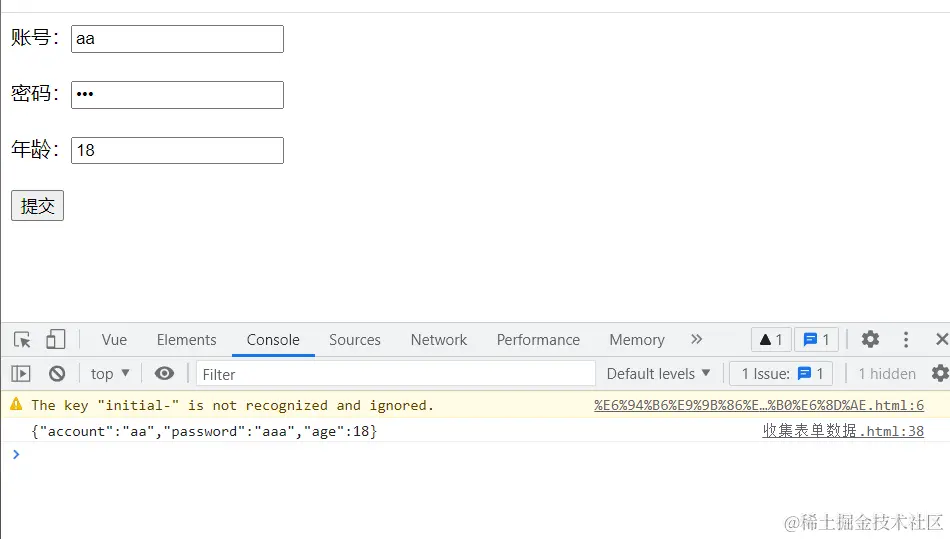Click the 密码 label text
Viewport: 950px width, 539px height.
[35, 93]
